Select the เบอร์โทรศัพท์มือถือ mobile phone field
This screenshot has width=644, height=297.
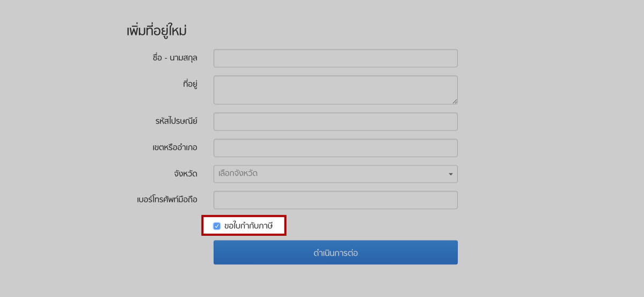335,200
